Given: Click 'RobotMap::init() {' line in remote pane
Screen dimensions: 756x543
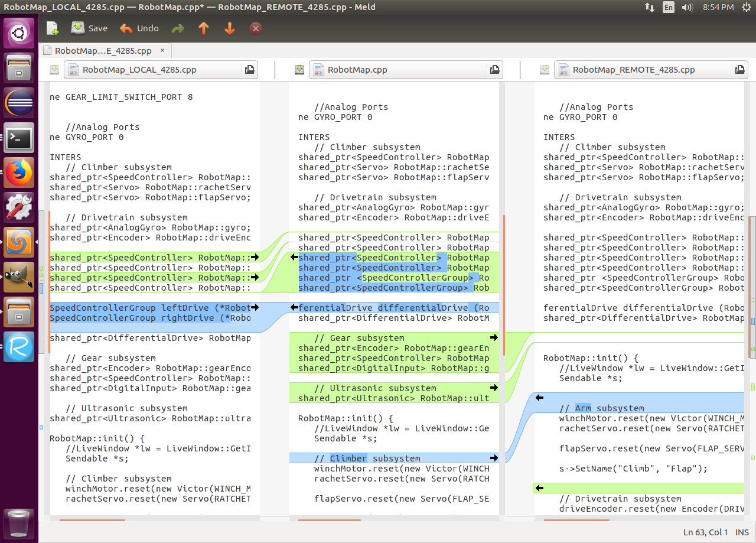Looking at the screenshot, I should point(591,358).
